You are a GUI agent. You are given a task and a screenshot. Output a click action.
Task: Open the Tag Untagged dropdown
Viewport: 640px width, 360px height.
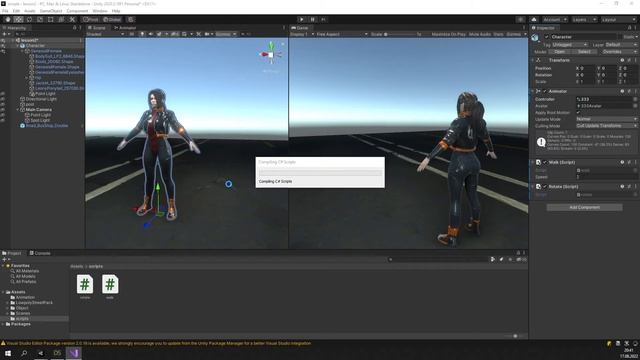click(570, 44)
